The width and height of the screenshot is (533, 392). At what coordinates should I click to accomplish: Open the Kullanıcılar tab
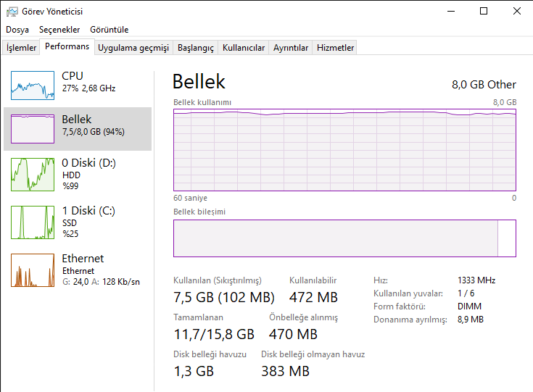[x=244, y=48]
